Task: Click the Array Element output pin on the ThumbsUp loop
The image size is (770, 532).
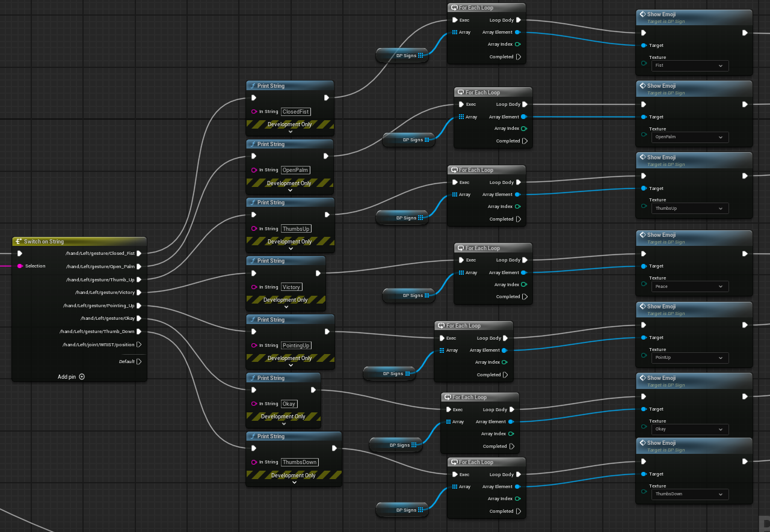Action: pos(517,194)
